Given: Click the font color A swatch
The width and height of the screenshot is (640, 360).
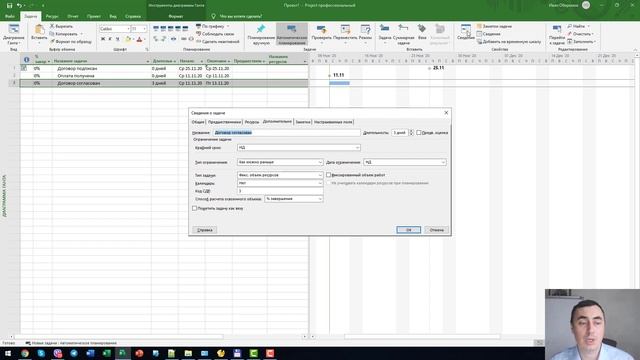Looking at the screenshot, I should pos(139,39).
